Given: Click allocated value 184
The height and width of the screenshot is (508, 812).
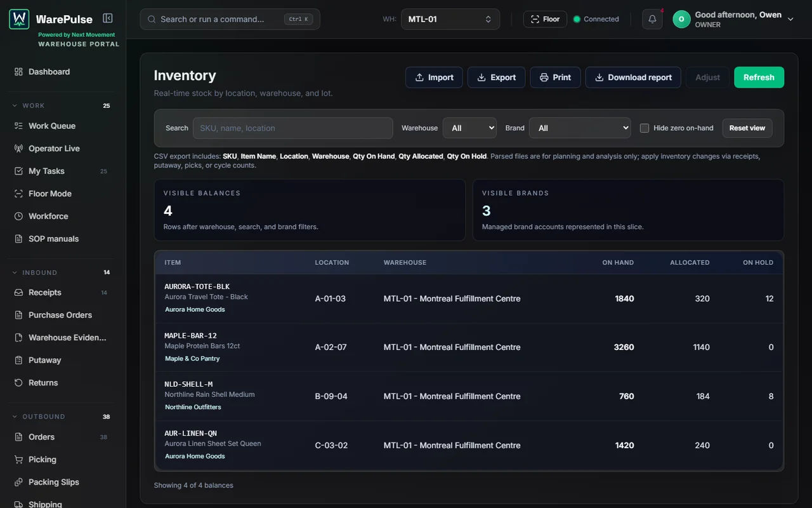Looking at the screenshot, I should pyautogui.click(x=703, y=396).
